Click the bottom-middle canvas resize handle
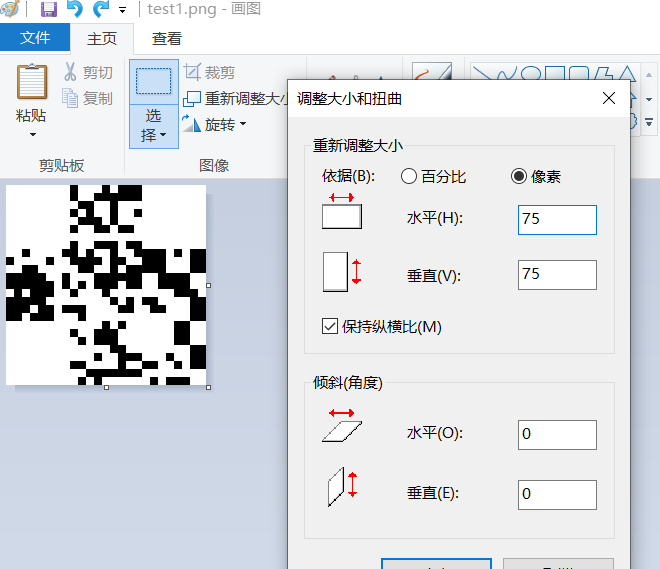 click(106, 388)
